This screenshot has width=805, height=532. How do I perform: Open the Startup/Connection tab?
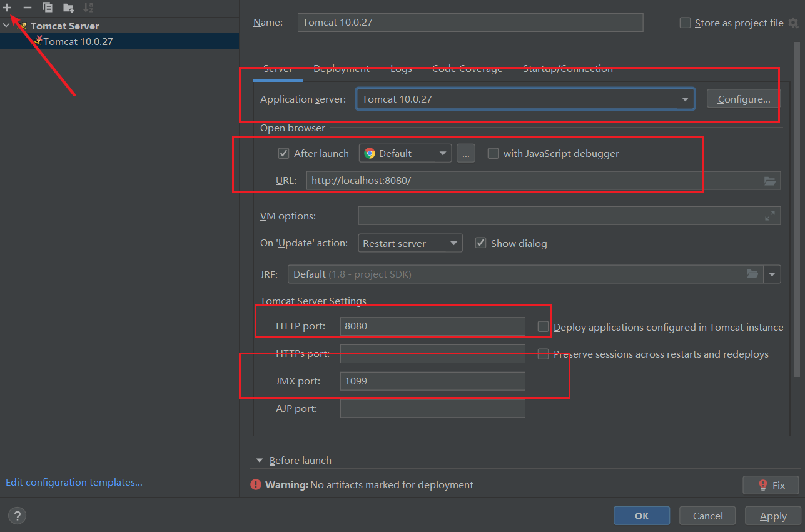(x=567, y=69)
